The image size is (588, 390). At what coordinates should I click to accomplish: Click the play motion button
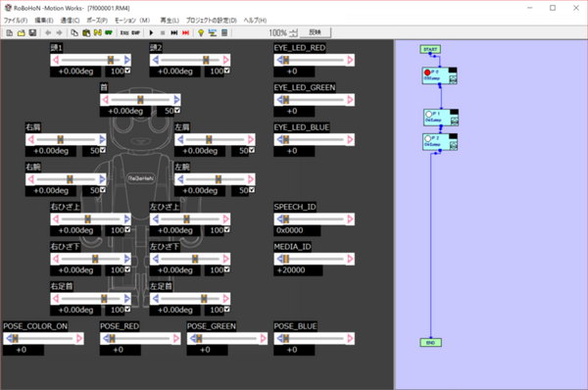[151, 33]
